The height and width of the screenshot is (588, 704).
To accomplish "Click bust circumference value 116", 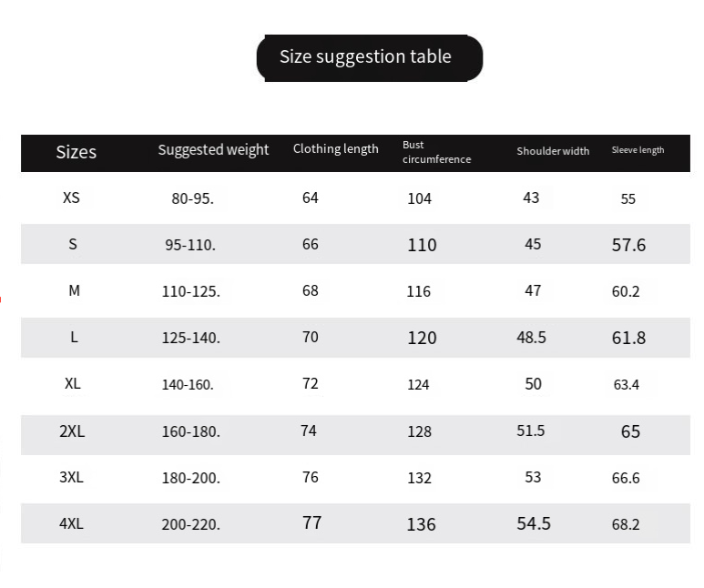I will (x=419, y=292).
